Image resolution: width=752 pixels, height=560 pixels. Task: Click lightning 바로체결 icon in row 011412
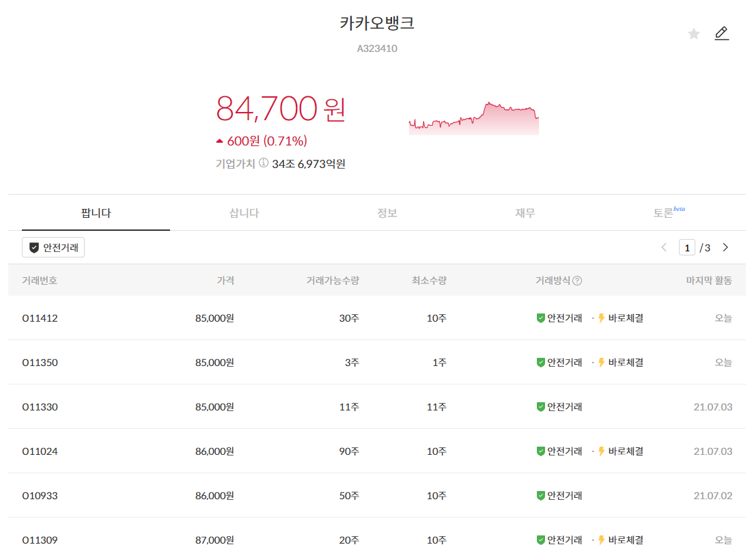(x=602, y=318)
